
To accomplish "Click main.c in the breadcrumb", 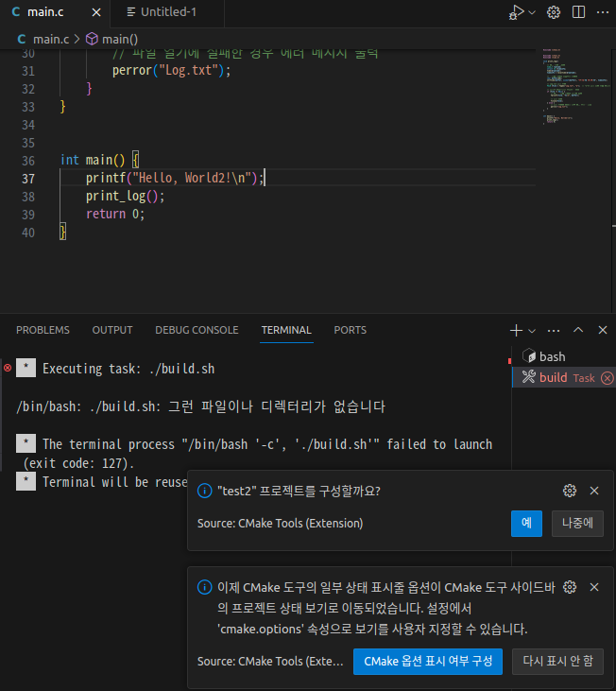I will [x=51, y=39].
